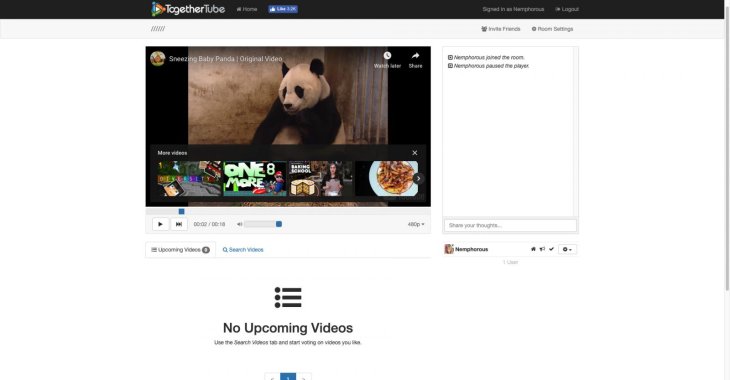The height and width of the screenshot is (380, 730).
Task: Click the checkmark icon beside Nemphorous
Action: (551, 249)
